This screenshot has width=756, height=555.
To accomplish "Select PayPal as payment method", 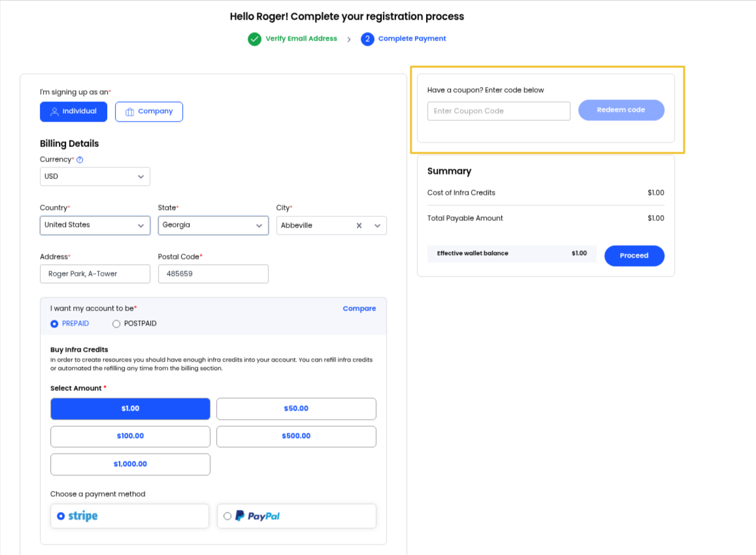I will [297, 516].
